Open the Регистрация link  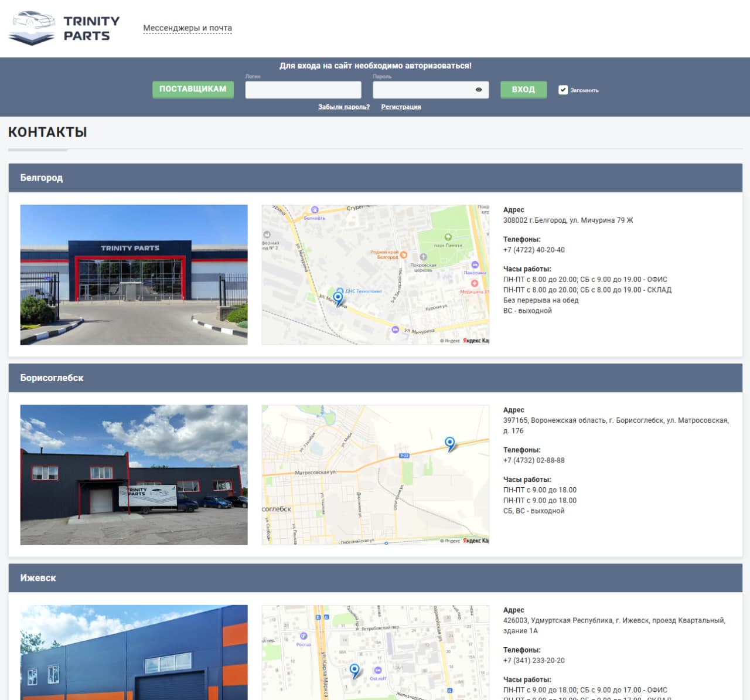click(x=401, y=107)
